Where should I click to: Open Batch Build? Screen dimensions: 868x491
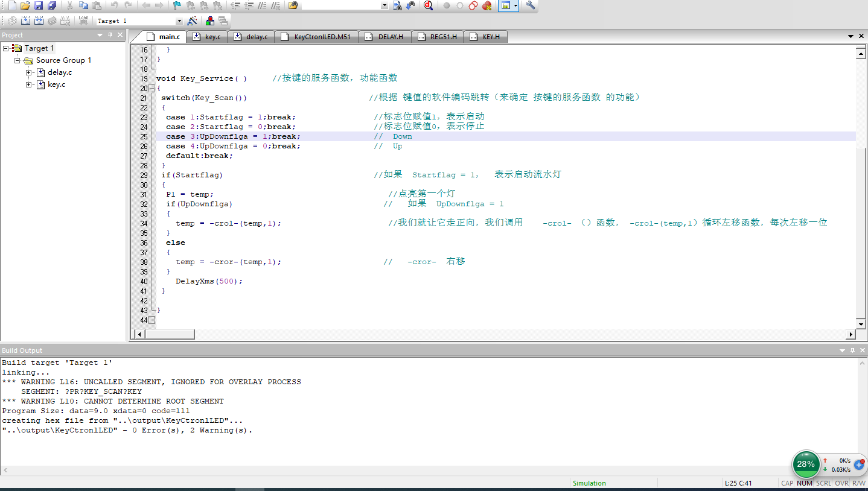click(52, 21)
